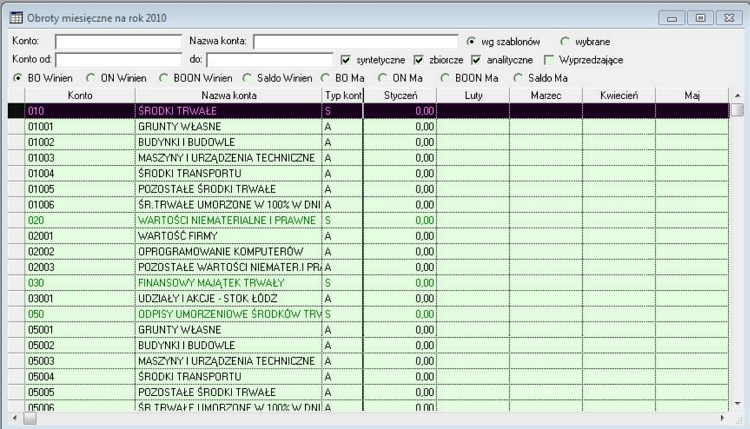Click the Marzec column header
Viewport: 750px width, 429px height.
point(546,95)
